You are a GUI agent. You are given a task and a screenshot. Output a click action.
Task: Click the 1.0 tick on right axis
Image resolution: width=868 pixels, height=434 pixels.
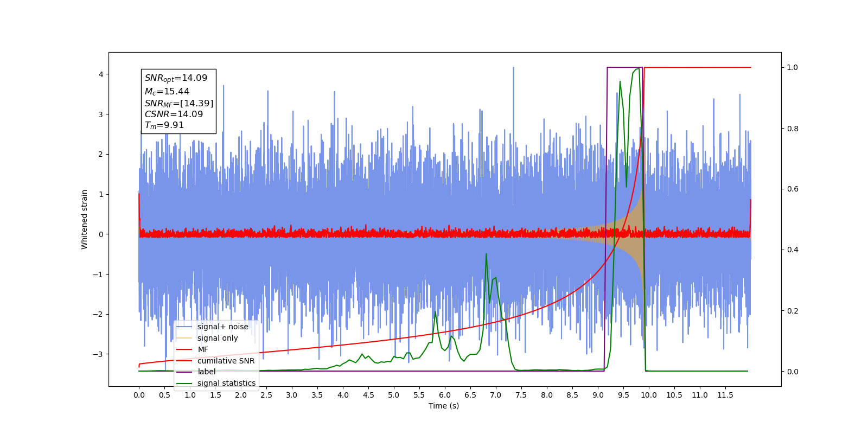click(793, 68)
